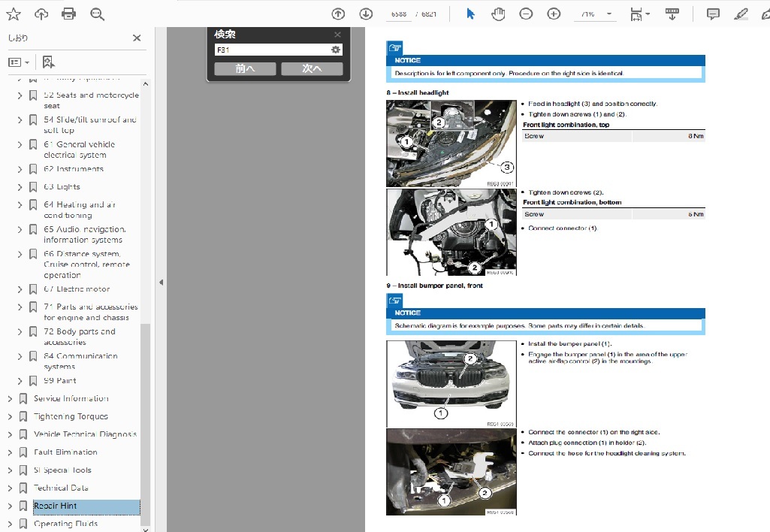Click the highlight pen icon
770x532 pixels.
(x=741, y=14)
